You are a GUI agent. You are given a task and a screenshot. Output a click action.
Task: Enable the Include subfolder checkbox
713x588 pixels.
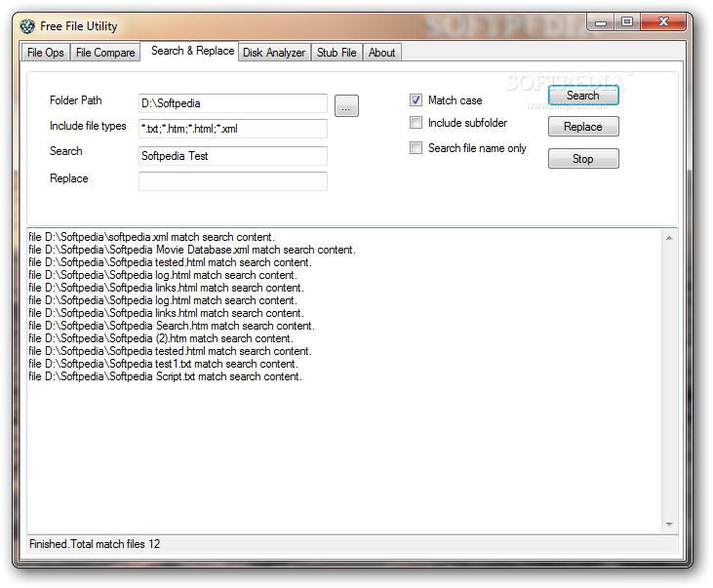tap(416, 122)
